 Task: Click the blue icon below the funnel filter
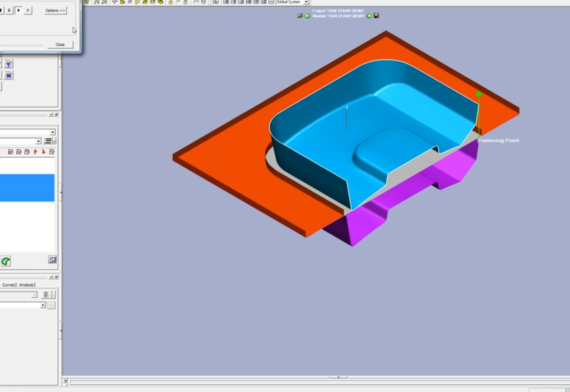pos(9,76)
